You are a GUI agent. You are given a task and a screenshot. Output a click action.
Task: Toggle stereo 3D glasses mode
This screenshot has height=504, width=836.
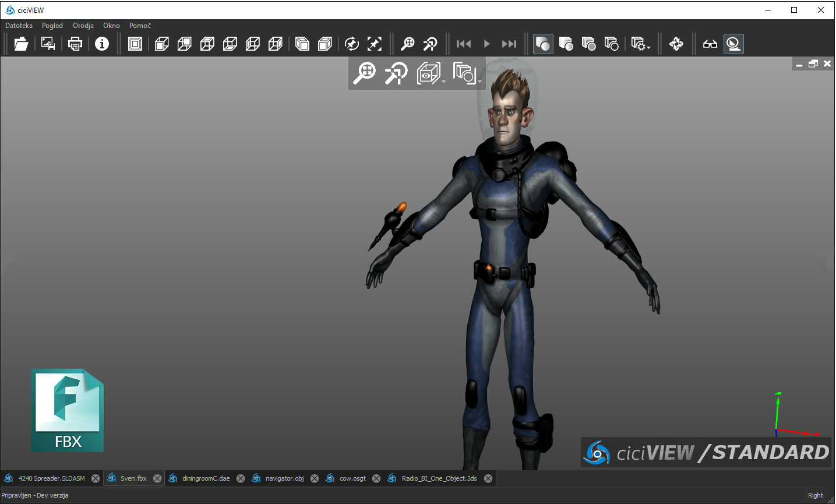point(710,44)
